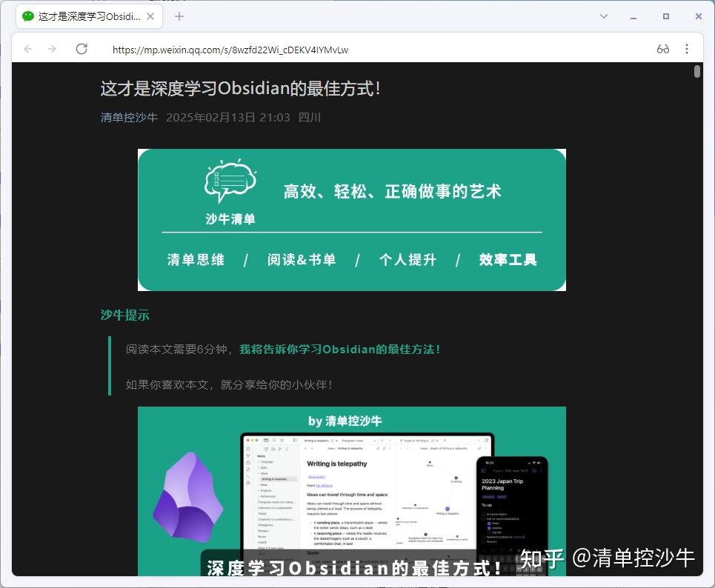Click the new tab plus button

[x=179, y=16]
